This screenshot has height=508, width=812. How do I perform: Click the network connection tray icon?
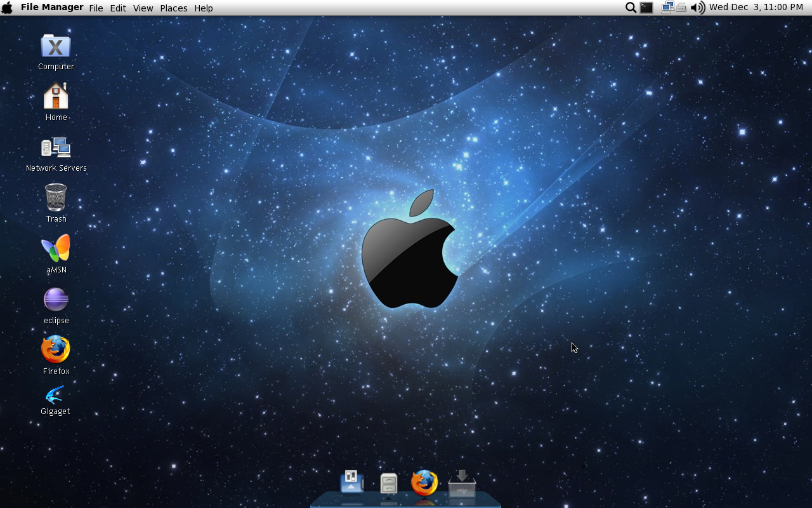(x=667, y=8)
